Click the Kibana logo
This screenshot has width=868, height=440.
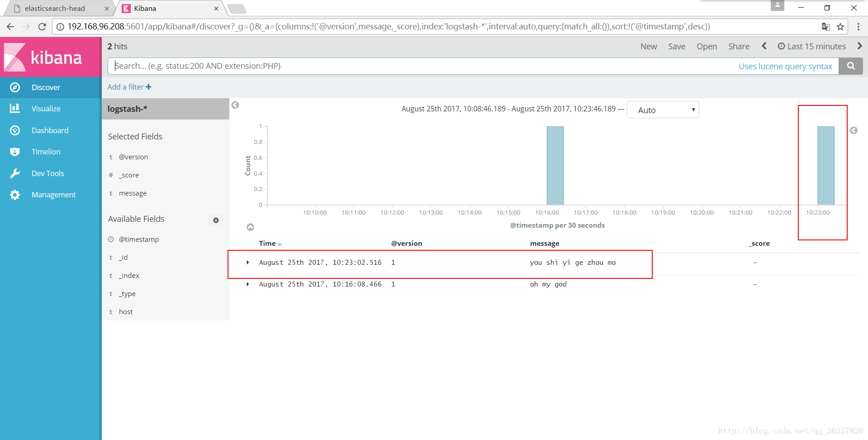point(51,57)
